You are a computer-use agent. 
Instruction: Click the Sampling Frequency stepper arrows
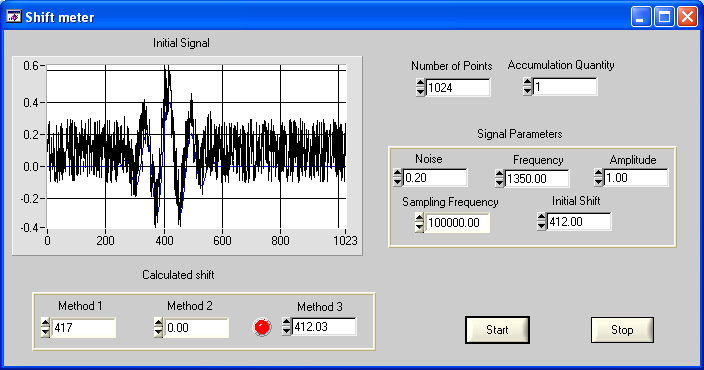(419, 223)
